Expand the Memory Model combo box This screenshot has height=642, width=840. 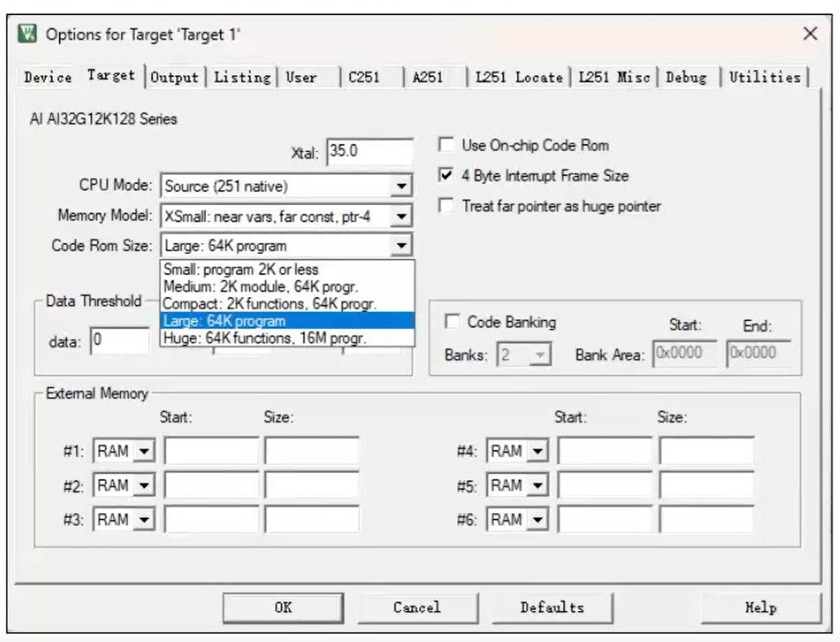coord(402,217)
